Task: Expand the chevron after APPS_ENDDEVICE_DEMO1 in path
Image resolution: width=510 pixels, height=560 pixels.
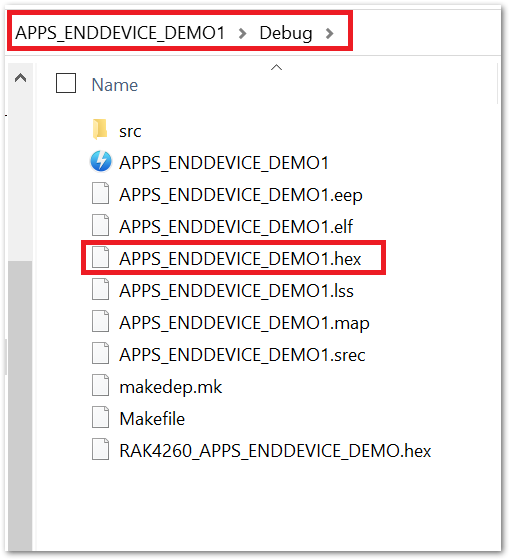Action: pyautogui.click(x=242, y=34)
